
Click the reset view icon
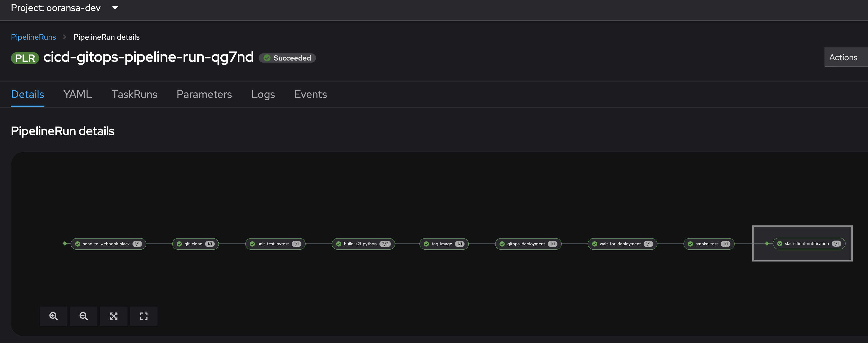(144, 316)
